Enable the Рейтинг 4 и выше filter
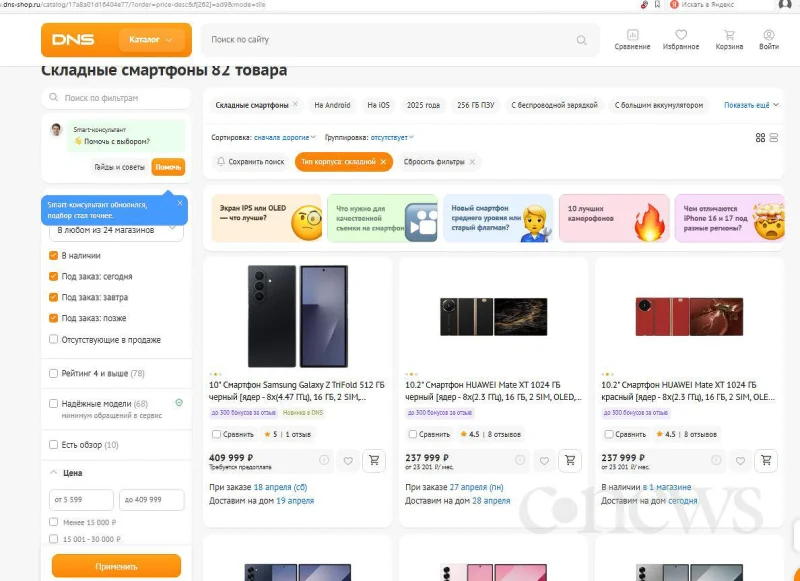 [54, 373]
